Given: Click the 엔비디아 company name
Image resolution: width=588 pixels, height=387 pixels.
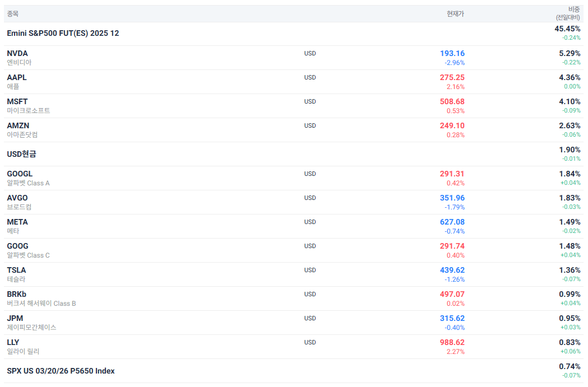Looking at the screenshot, I should tap(19, 63).
